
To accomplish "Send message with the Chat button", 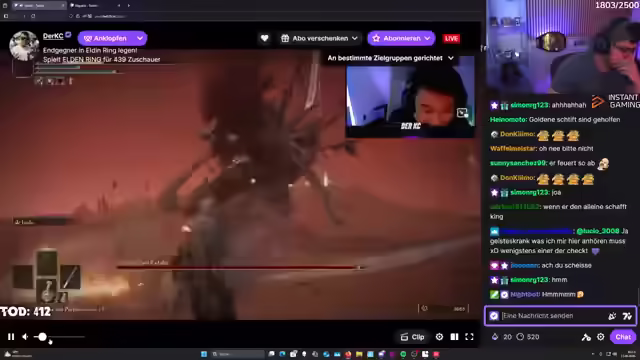I will pos(623,337).
